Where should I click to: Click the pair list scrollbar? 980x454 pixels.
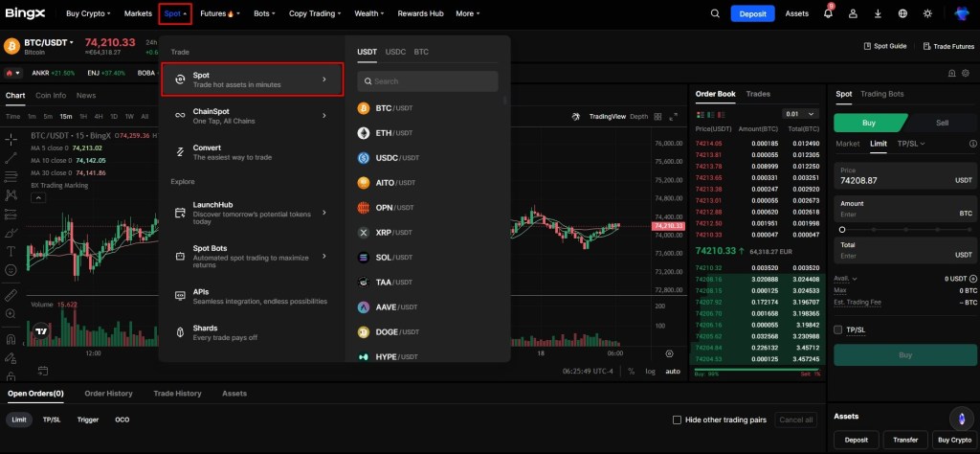[504, 100]
